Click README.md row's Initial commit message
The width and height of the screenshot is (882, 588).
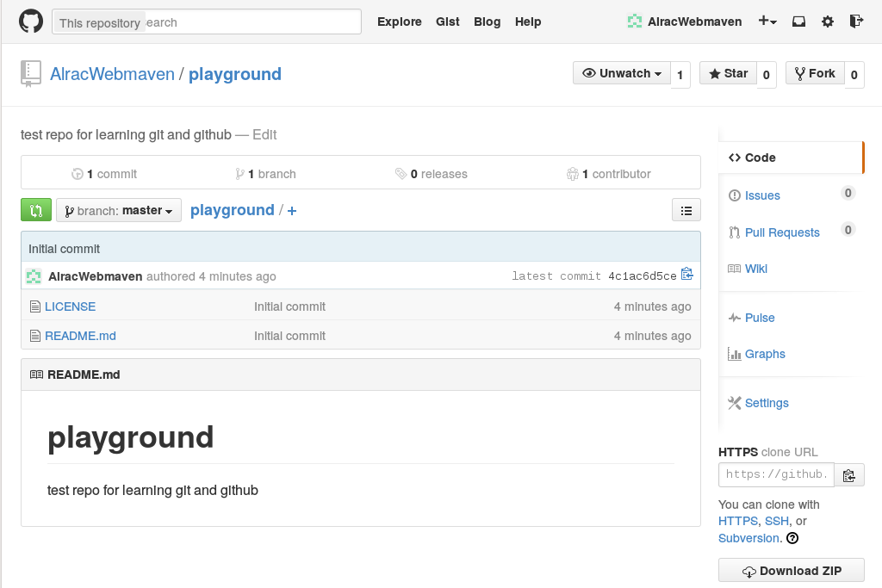(x=289, y=336)
